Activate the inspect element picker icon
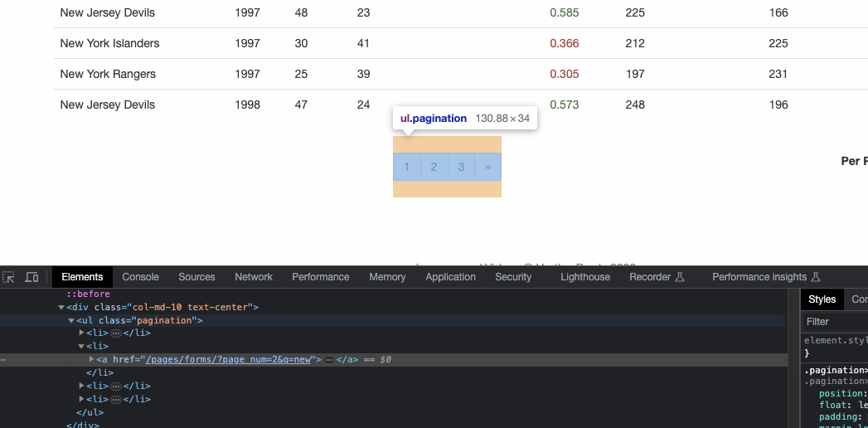This screenshot has width=868, height=428. pyautogui.click(x=9, y=277)
